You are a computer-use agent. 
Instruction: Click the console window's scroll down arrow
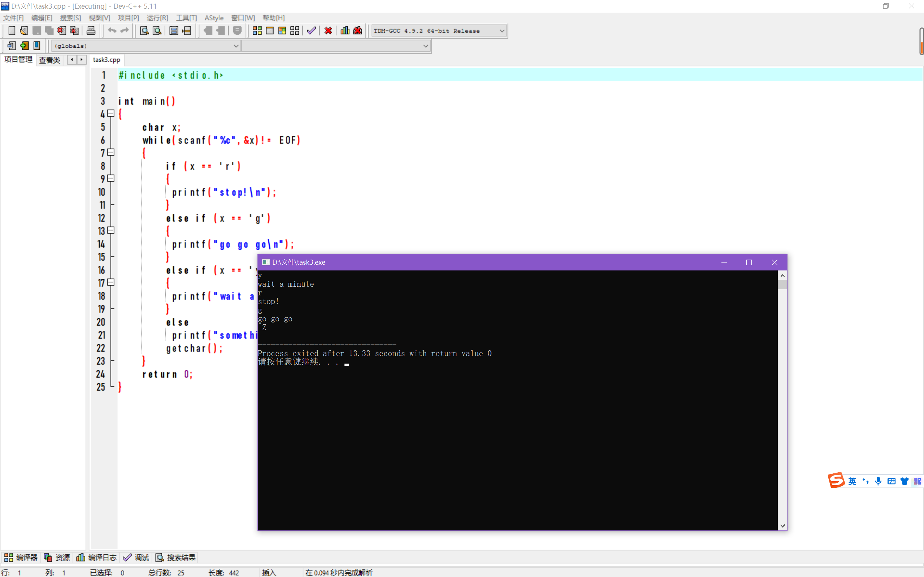click(x=782, y=526)
